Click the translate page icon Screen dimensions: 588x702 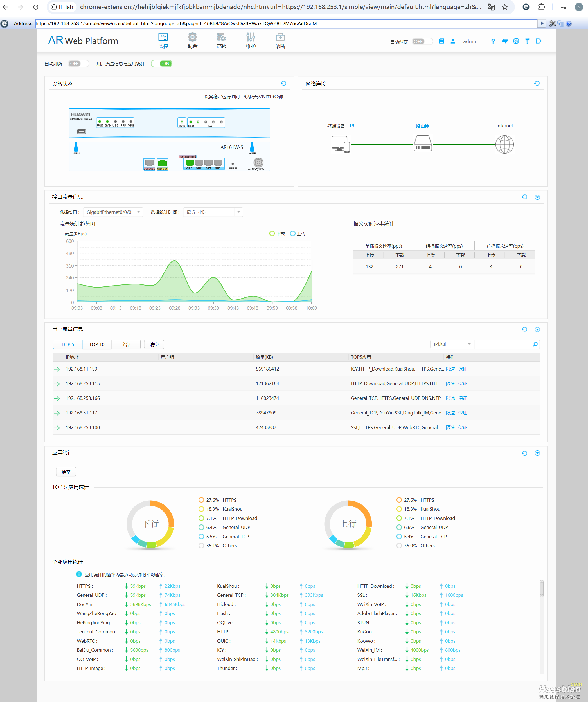[491, 7]
